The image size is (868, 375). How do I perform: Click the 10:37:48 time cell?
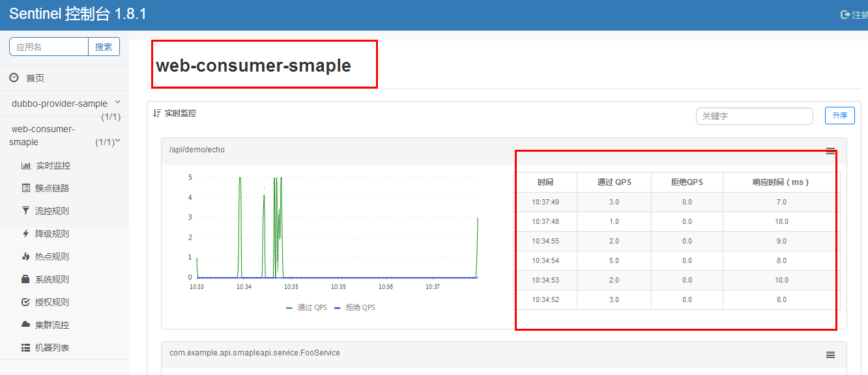[545, 221]
